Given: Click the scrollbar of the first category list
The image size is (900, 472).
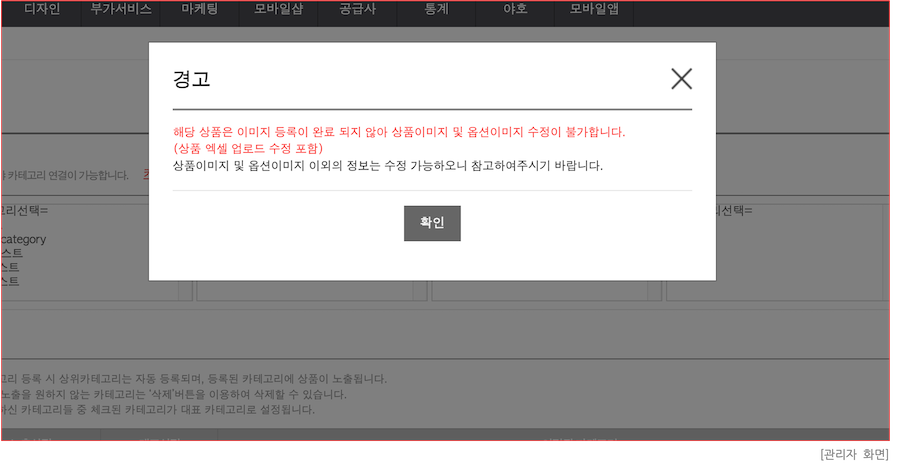Looking at the screenshot, I should (x=185, y=290).
